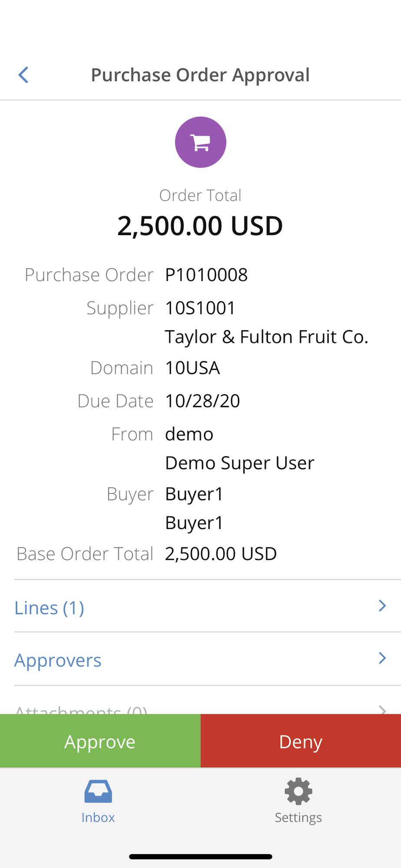The height and width of the screenshot is (868, 401).
Task: Tap supplier name Taylor & Fulton Fruit Co.
Action: 266,337
